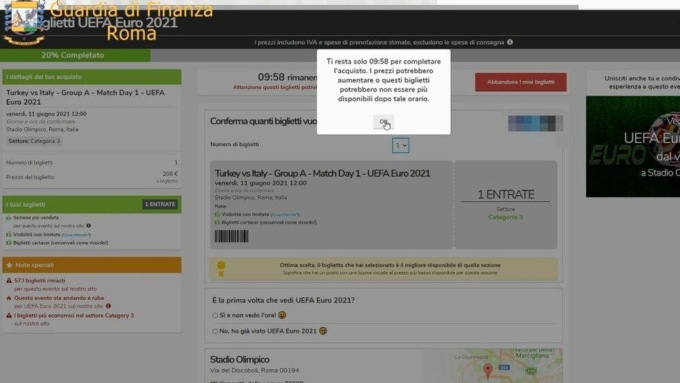The width and height of the screenshot is (680, 383).
Task: Click the red map pin on the stadium map
Action: click(488, 371)
